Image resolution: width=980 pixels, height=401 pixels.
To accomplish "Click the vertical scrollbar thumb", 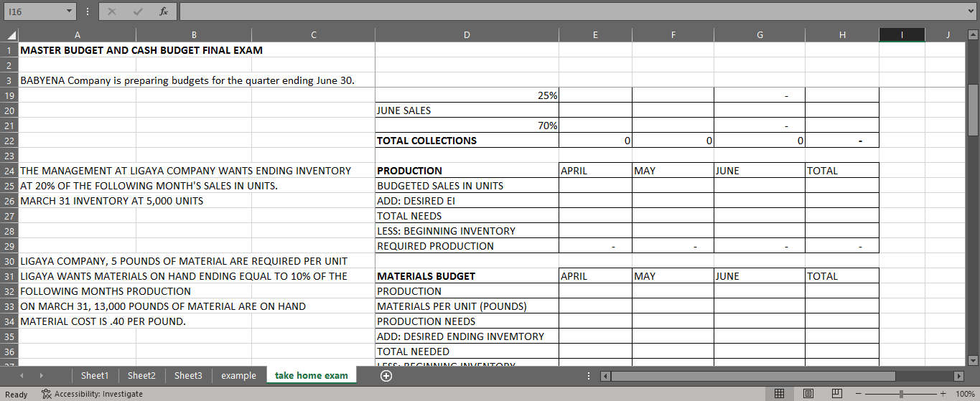I will (974, 109).
